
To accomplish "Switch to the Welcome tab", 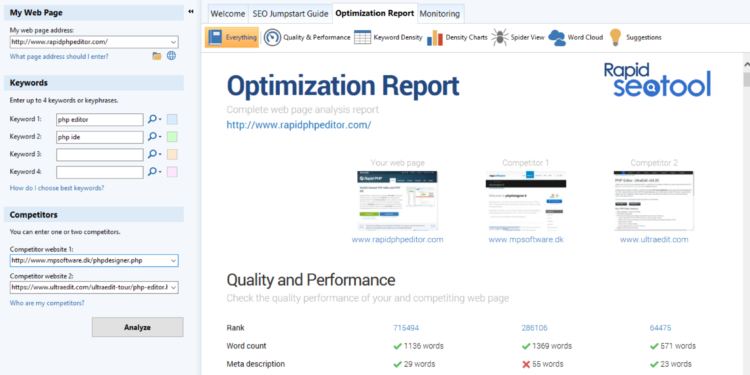I will [x=228, y=14].
